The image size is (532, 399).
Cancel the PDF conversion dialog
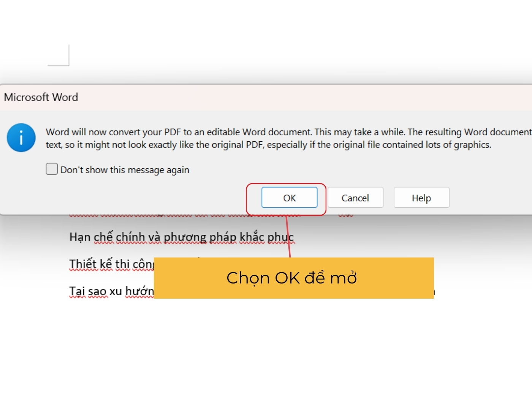point(355,198)
